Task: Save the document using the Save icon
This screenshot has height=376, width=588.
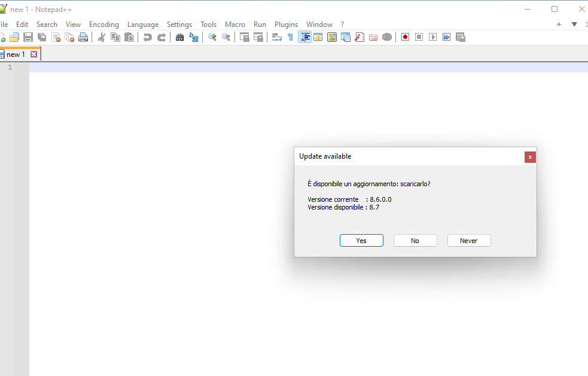Action: (x=28, y=37)
